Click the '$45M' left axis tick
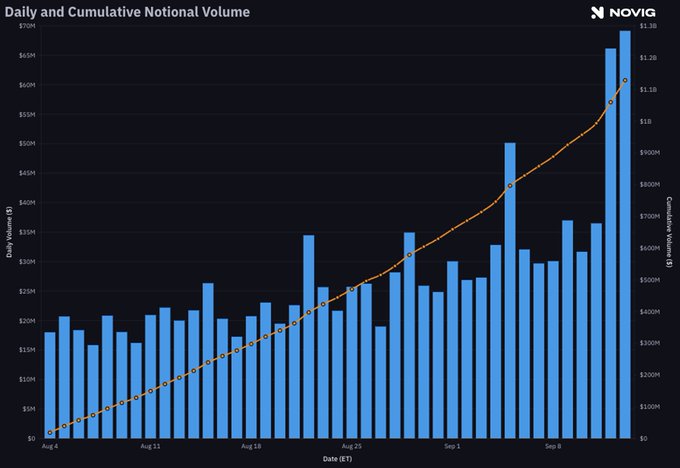 [27, 173]
